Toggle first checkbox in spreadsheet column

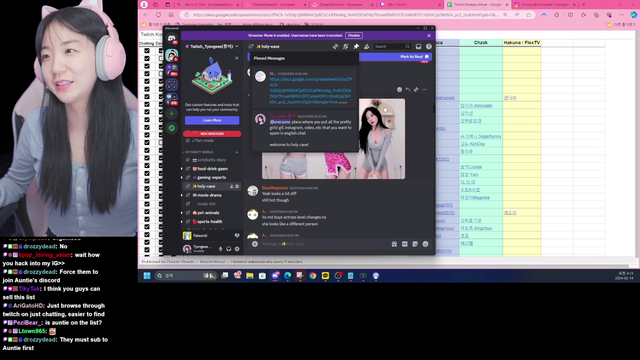(x=147, y=51)
